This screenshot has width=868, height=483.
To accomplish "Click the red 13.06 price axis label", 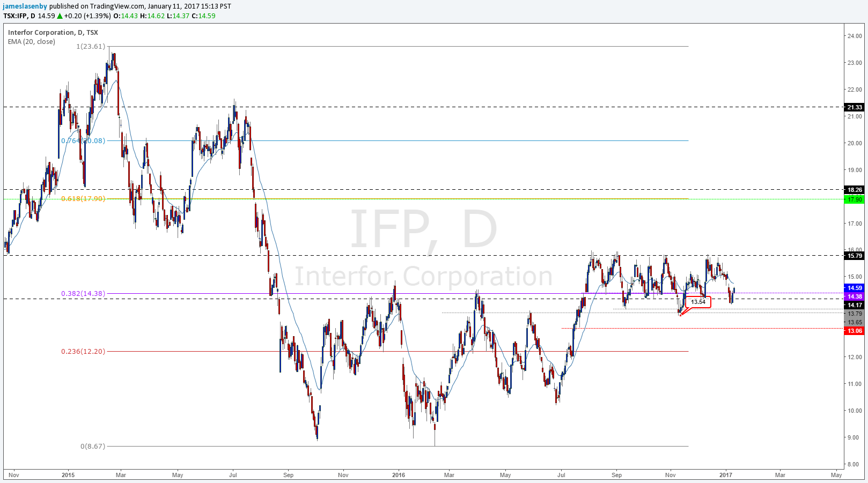I will [x=855, y=331].
